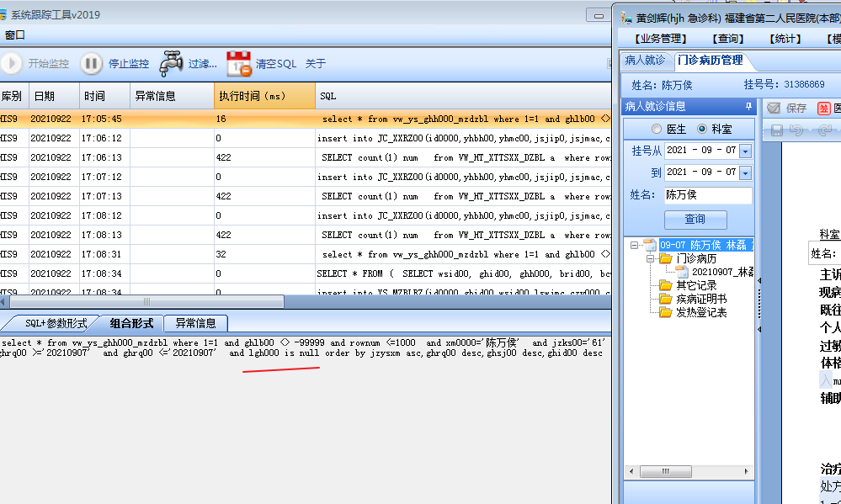
Task: Open the 【统计】 menu
Action: click(x=785, y=39)
